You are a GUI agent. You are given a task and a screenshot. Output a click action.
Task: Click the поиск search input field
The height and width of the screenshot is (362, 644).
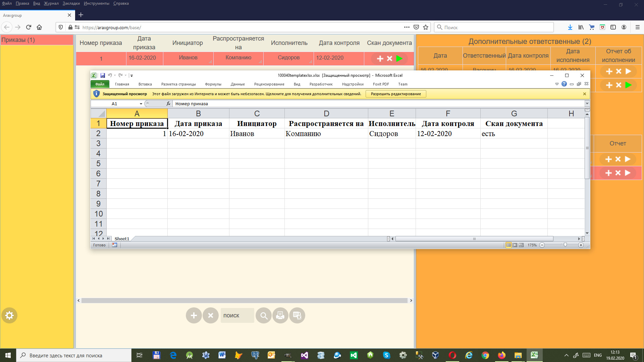(x=237, y=315)
